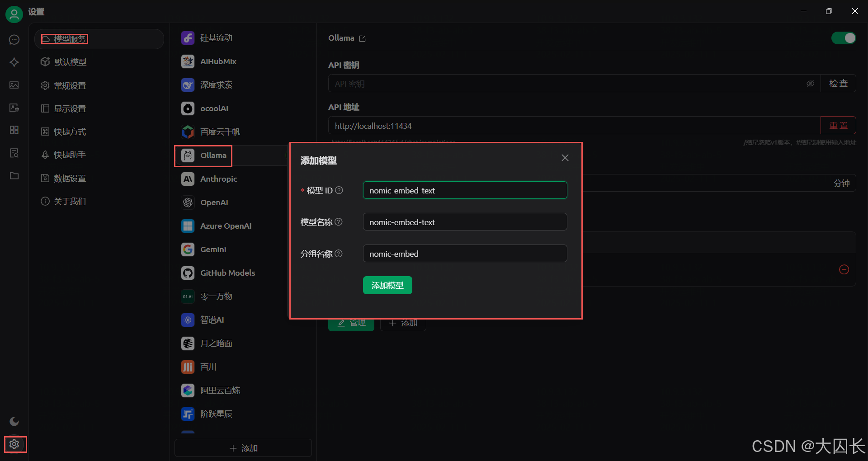Focus the 分组名称 input field
This screenshot has width=868, height=461.
click(x=465, y=254)
